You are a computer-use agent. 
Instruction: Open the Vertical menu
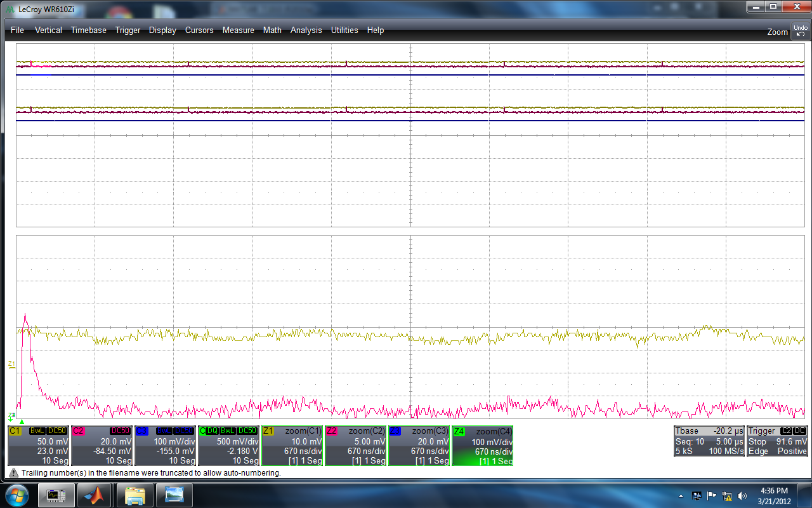pyautogui.click(x=48, y=30)
